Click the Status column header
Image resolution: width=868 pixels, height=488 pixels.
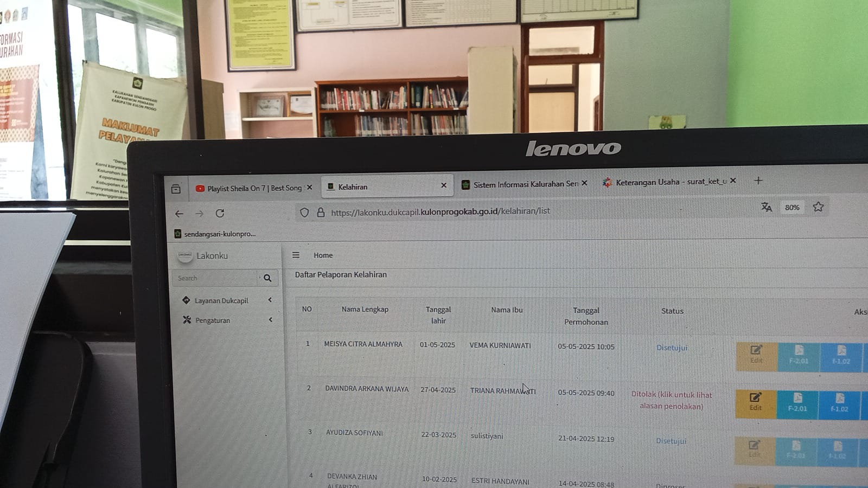[672, 311]
